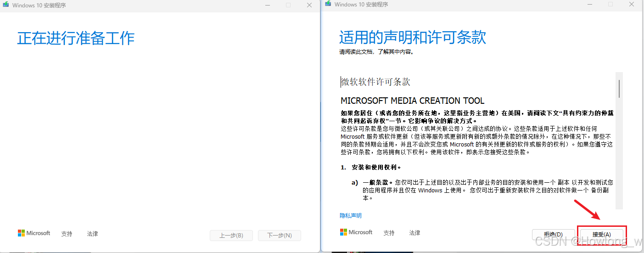The height and width of the screenshot is (253, 644).
Task: Open 法律 link in the license terms window
Action: tap(414, 233)
